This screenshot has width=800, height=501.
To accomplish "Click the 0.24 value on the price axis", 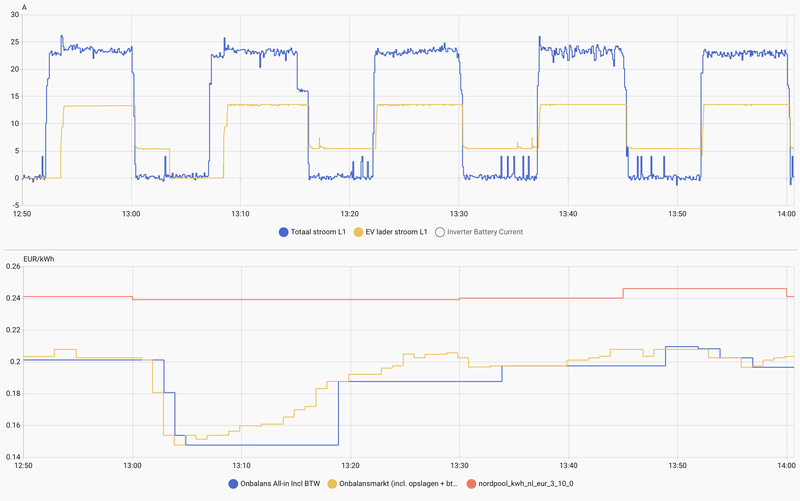I will (x=13, y=298).
